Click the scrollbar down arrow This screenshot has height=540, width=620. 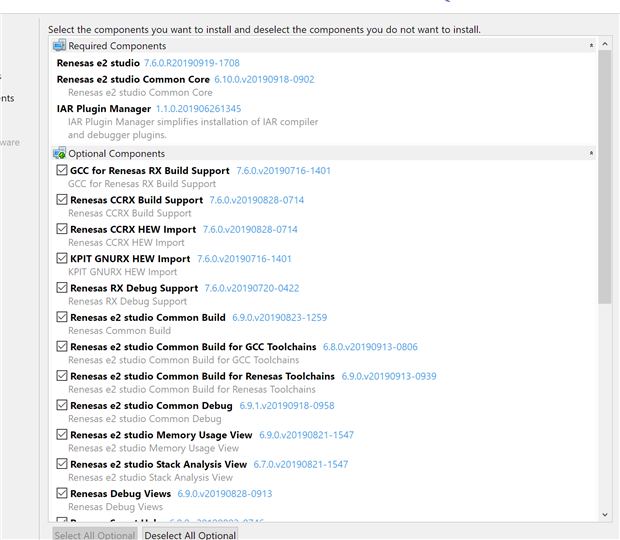coord(605,514)
